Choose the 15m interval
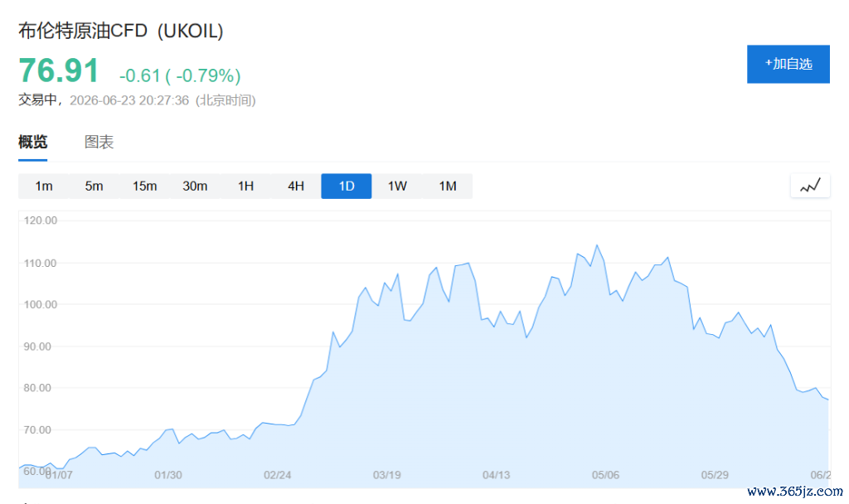The image size is (849, 504). coord(144,187)
